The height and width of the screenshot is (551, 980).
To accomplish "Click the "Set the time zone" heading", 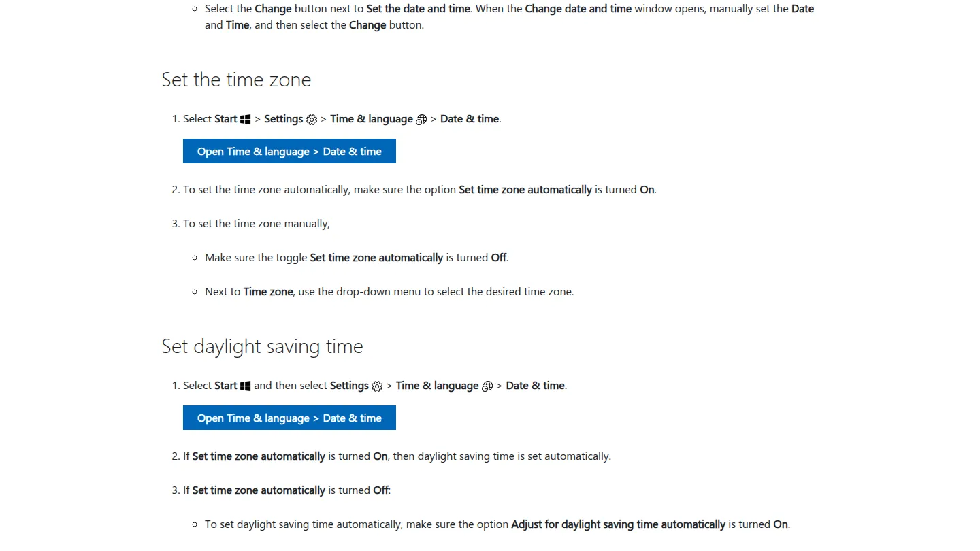I will (236, 80).
